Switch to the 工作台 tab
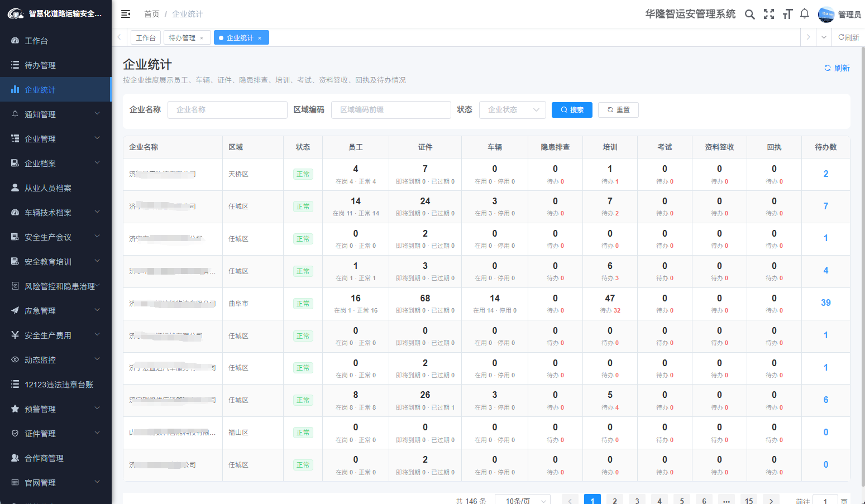The height and width of the screenshot is (504, 865). click(x=146, y=37)
